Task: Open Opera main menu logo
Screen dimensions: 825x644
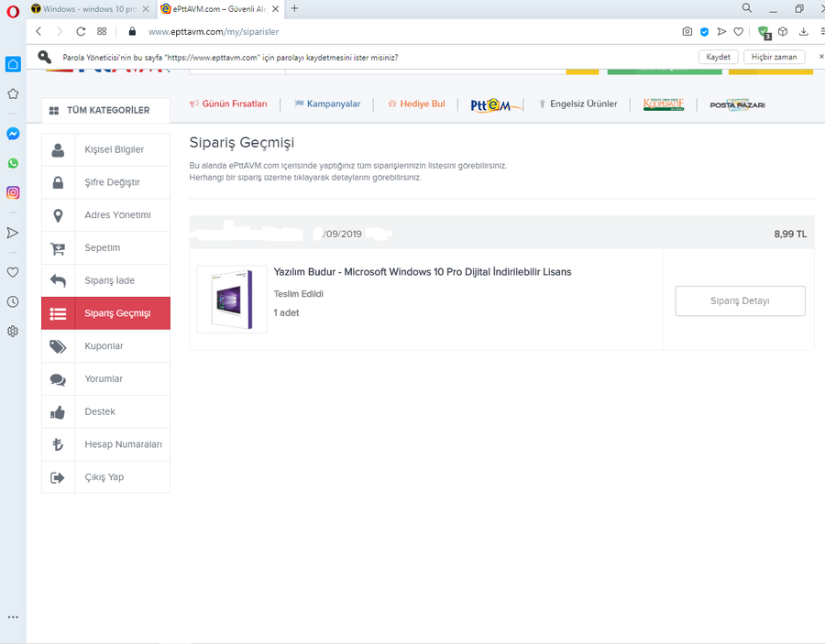Action: pos(13,12)
